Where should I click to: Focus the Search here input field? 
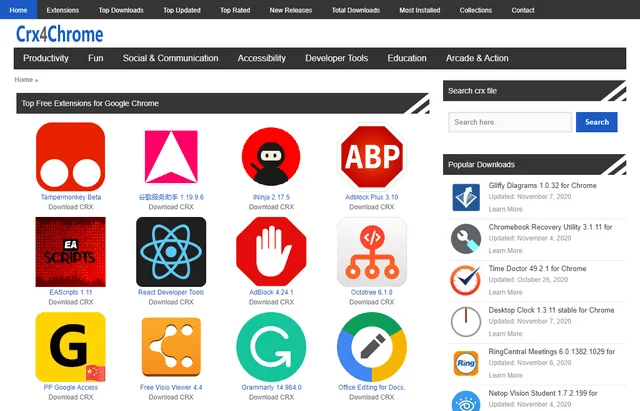click(x=510, y=122)
